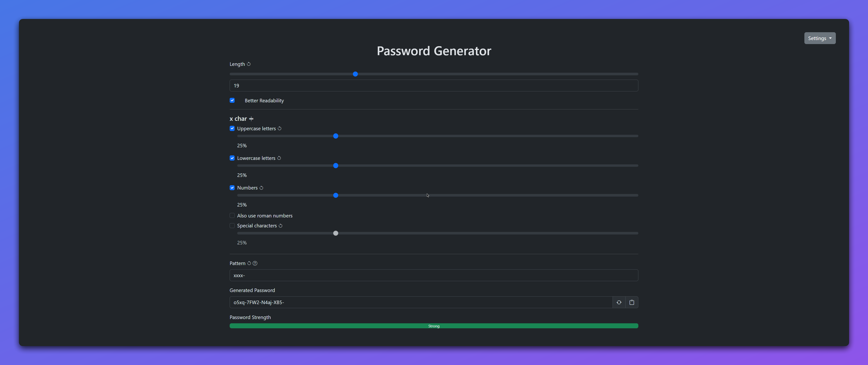Viewport: 868px width, 365px height.
Task: Click the plus icon beside x char
Action: [x=251, y=119]
